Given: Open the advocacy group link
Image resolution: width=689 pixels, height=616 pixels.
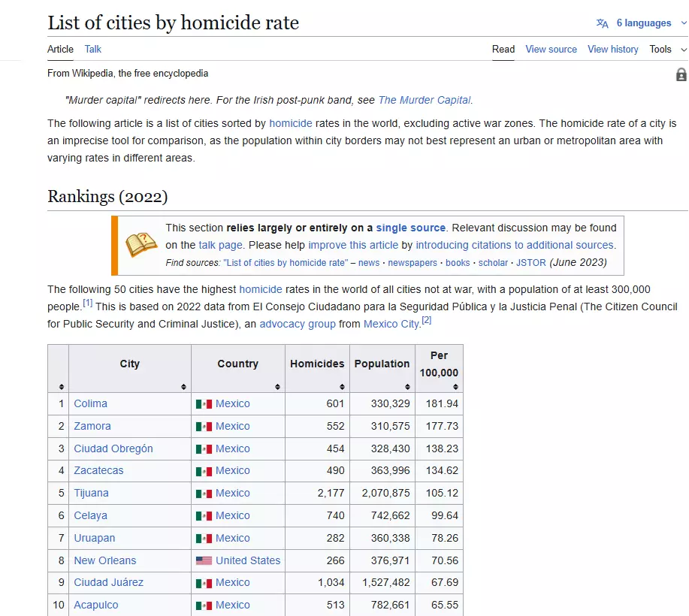Looking at the screenshot, I should [x=298, y=324].
